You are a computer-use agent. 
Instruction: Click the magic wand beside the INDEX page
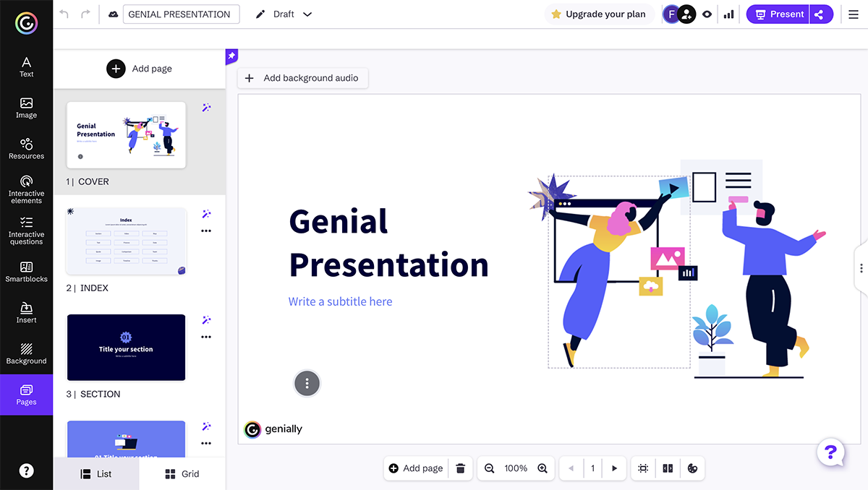point(206,214)
